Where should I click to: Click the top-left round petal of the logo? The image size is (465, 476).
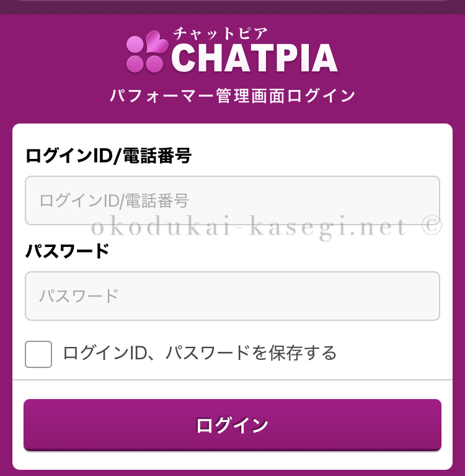(135, 44)
